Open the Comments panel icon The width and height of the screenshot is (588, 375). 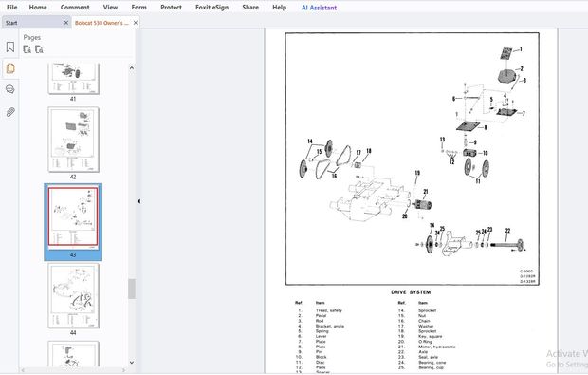pyautogui.click(x=10, y=89)
